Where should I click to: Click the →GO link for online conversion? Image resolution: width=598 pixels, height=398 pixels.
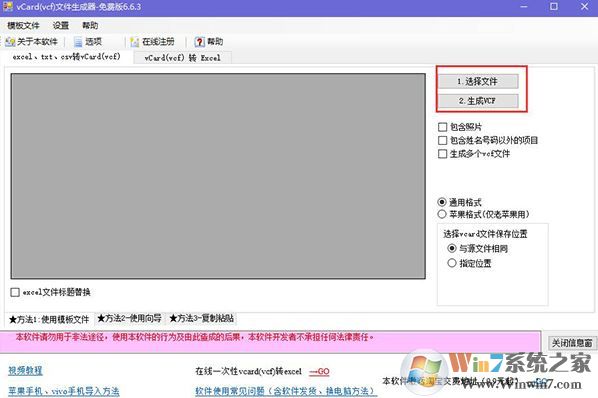coord(319,371)
